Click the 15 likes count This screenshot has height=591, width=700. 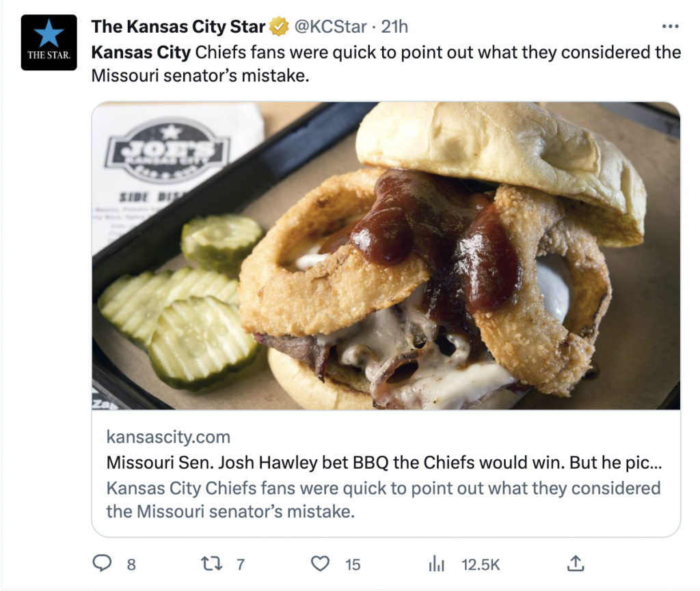coord(351,565)
